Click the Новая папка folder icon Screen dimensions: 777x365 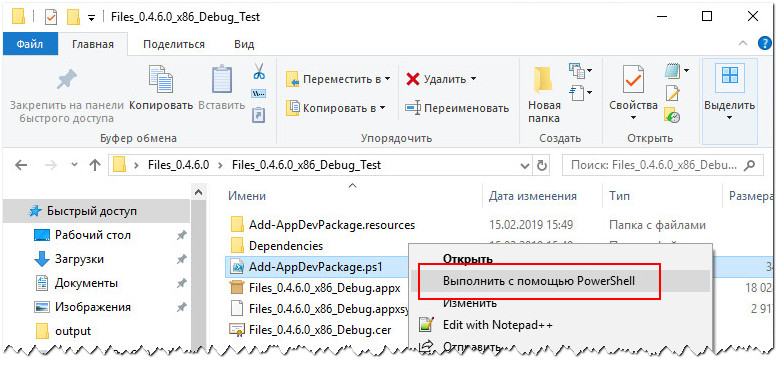point(543,81)
